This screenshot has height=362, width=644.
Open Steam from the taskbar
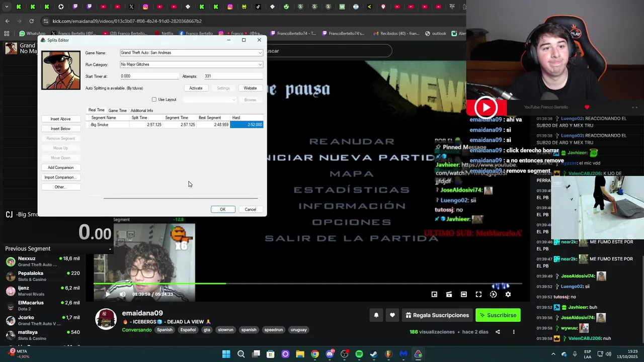click(373, 354)
